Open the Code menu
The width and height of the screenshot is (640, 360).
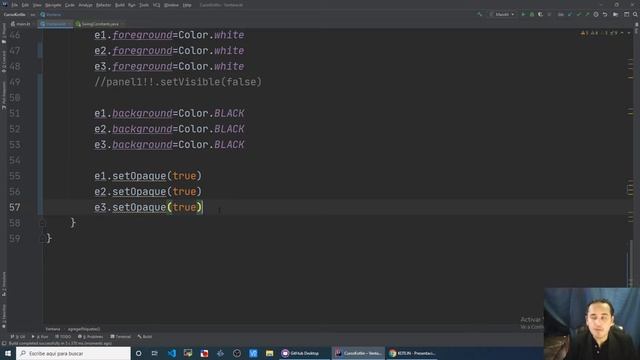coord(70,5)
